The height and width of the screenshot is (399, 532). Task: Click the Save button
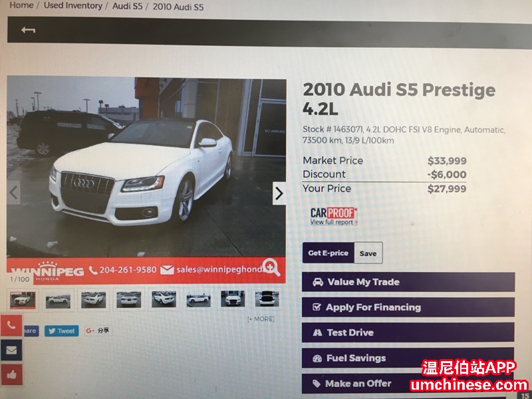tap(368, 253)
